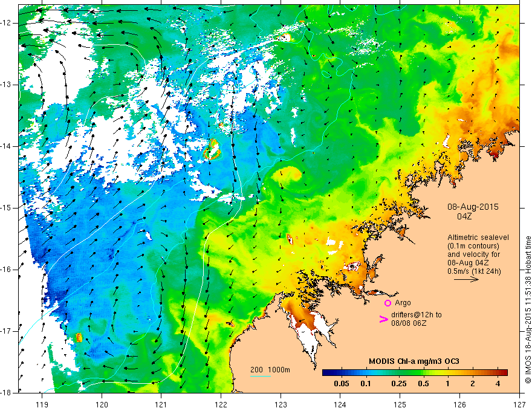Click the '0.05' colorbar tick label
The height and width of the screenshot is (411, 532).
342,384
